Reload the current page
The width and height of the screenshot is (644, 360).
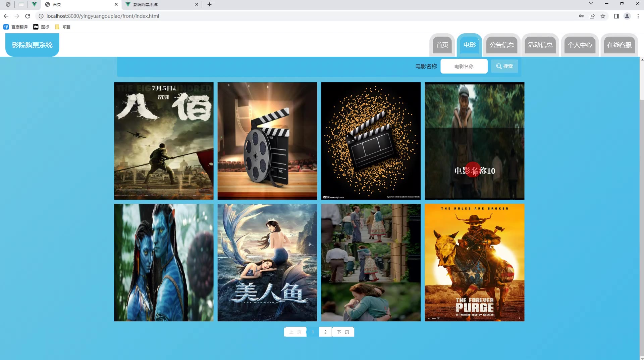(28, 16)
